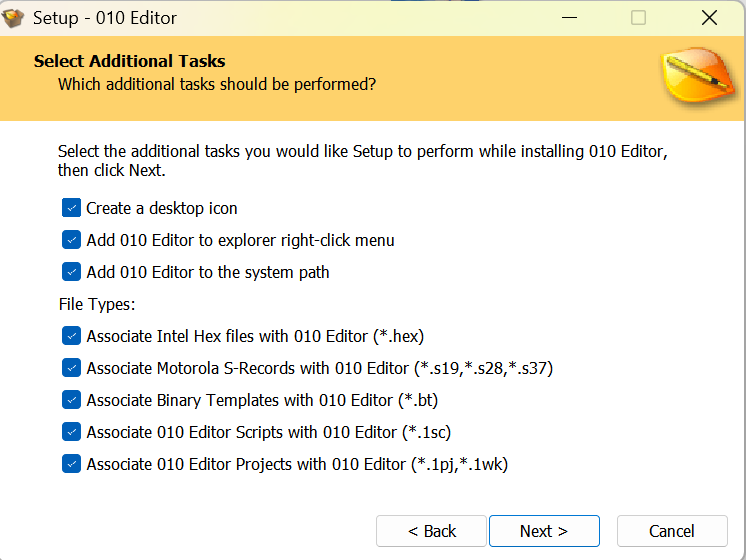Click the setup box icon in title bar

point(13,18)
